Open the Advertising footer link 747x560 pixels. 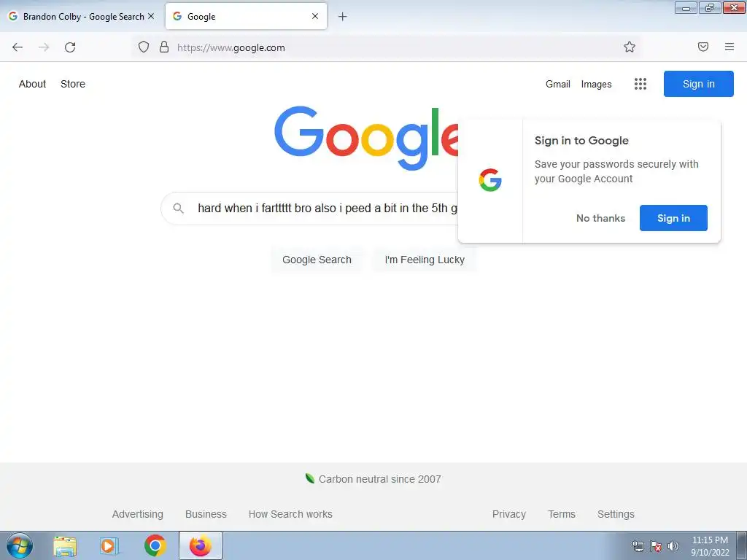coord(137,514)
